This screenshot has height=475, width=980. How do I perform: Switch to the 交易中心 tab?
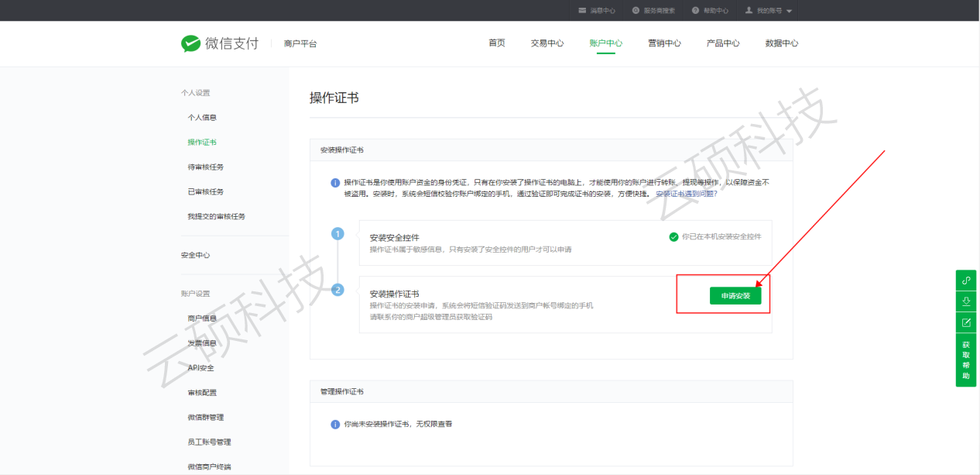click(x=547, y=43)
